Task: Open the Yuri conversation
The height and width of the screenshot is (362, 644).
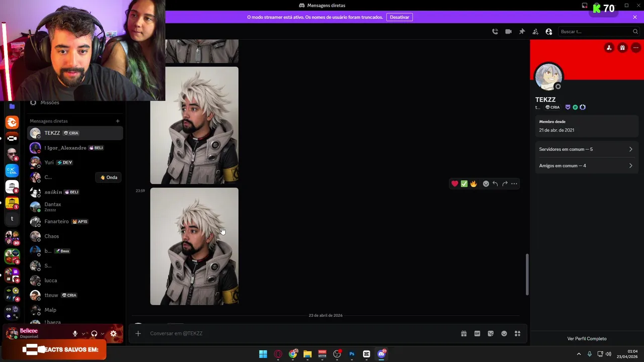Action: (75, 162)
